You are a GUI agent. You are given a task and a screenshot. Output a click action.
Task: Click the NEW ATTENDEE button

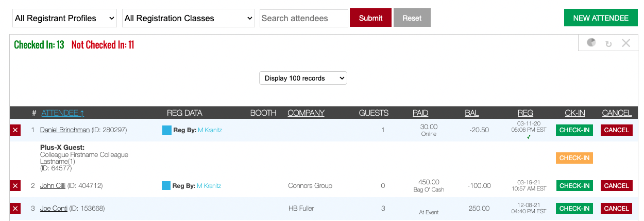click(601, 18)
